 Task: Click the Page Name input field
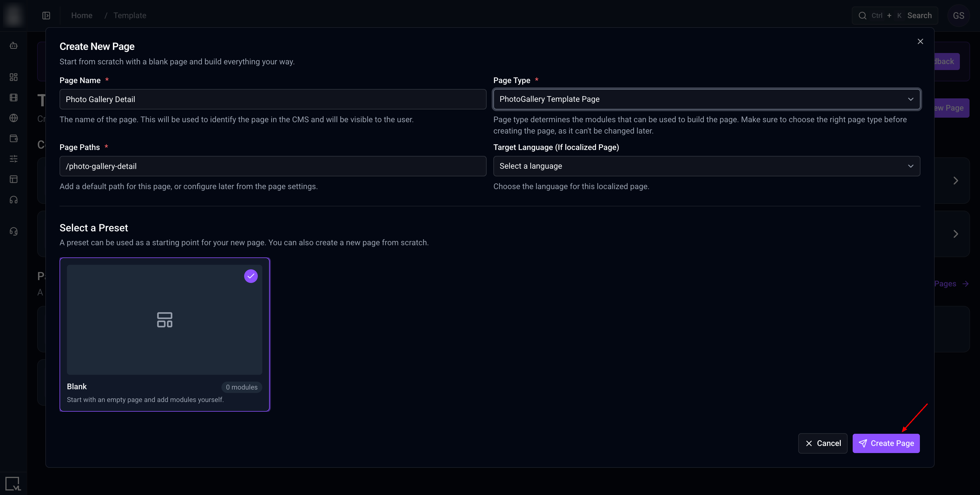pyautogui.click(x=273, y=99)
